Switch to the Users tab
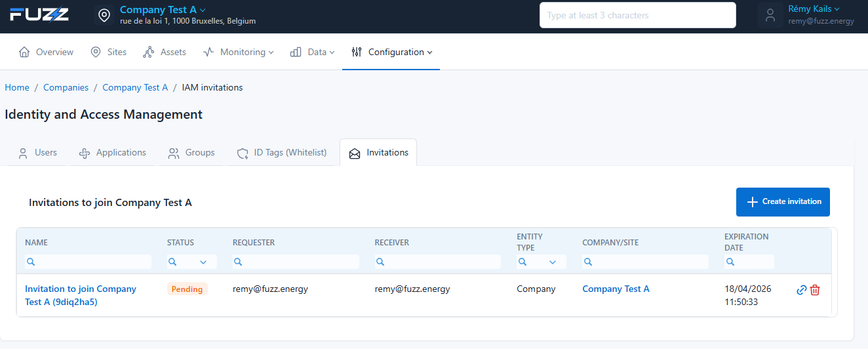868x349 pixels. click(38, 152)
